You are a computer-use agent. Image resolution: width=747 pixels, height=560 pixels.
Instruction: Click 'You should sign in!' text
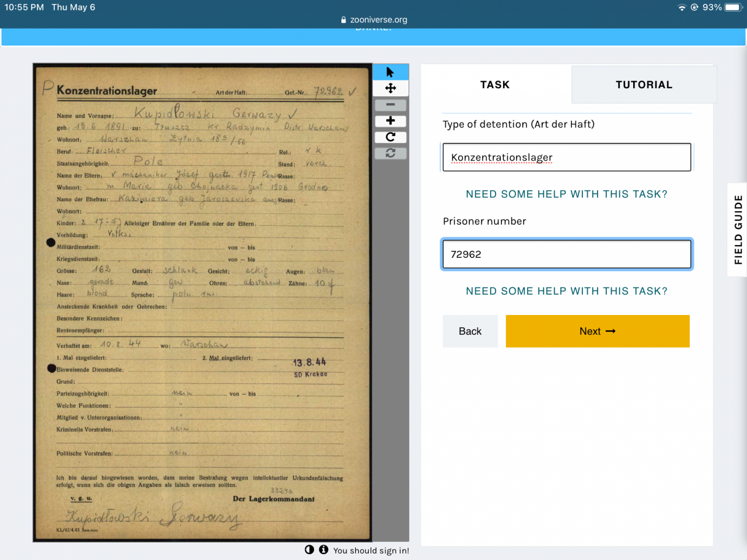(371, 550)
